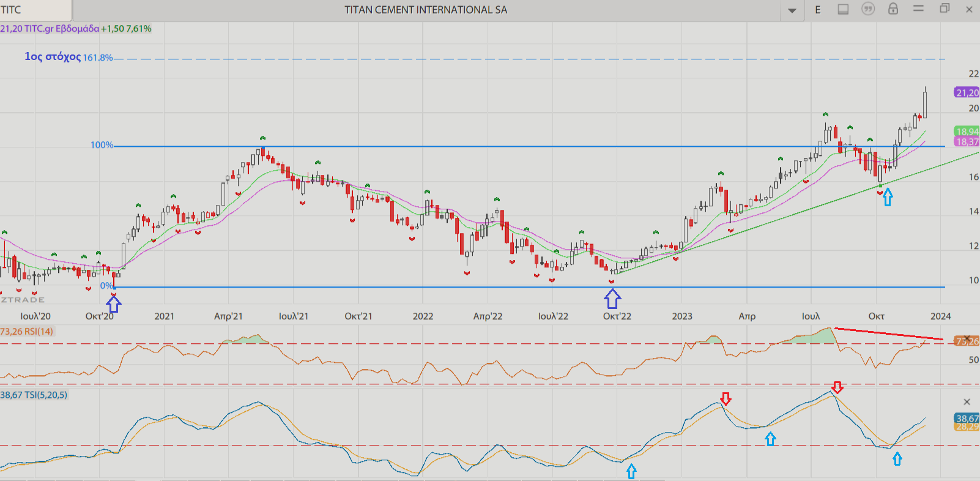The width and height of the screenshot is (980, 481).
Task: Open the hamburger menu icon
Action: (x=918, y=9)
